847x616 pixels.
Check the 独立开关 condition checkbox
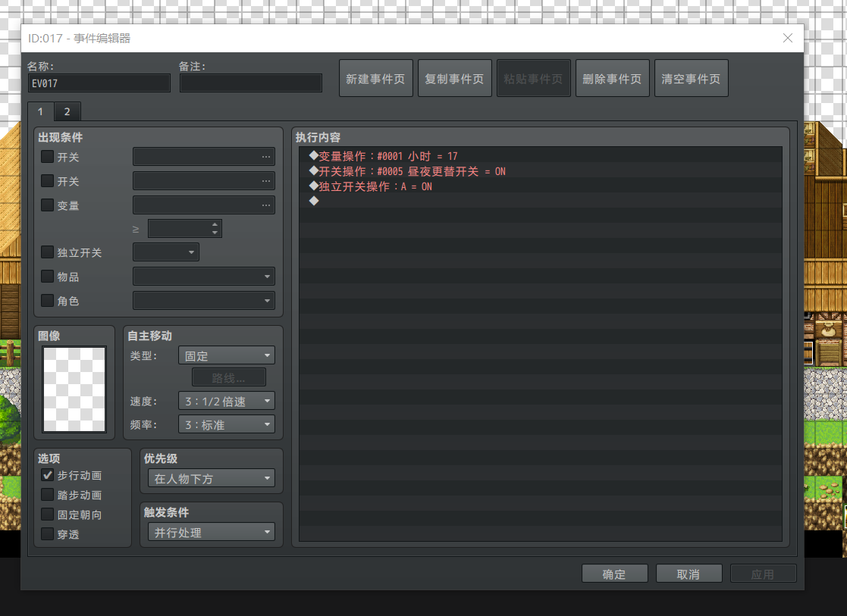pyautogui.click(x=48, y=252)
